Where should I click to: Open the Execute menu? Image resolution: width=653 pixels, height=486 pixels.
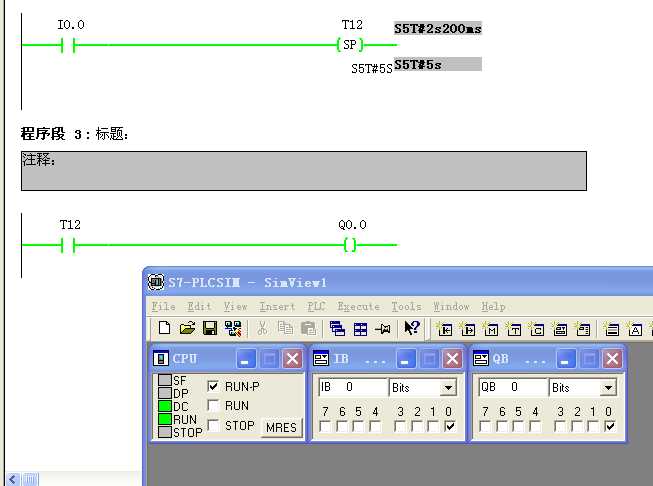(358, 306)
